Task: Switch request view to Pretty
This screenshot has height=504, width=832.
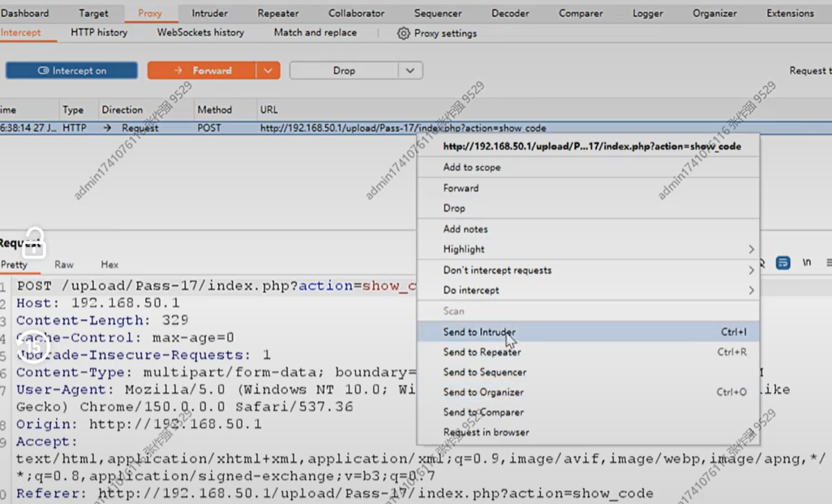Action: 14,264
